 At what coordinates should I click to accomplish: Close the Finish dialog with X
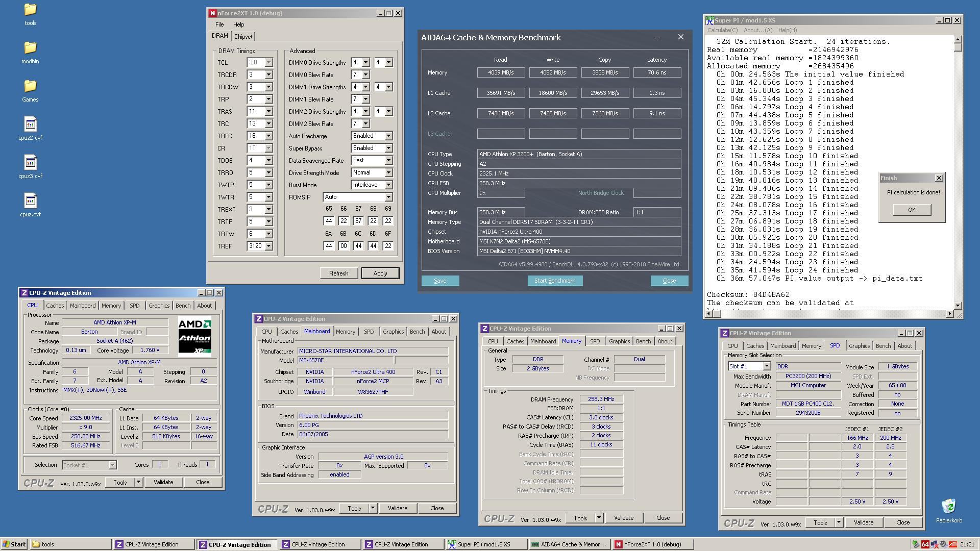[x=939, y=178]
